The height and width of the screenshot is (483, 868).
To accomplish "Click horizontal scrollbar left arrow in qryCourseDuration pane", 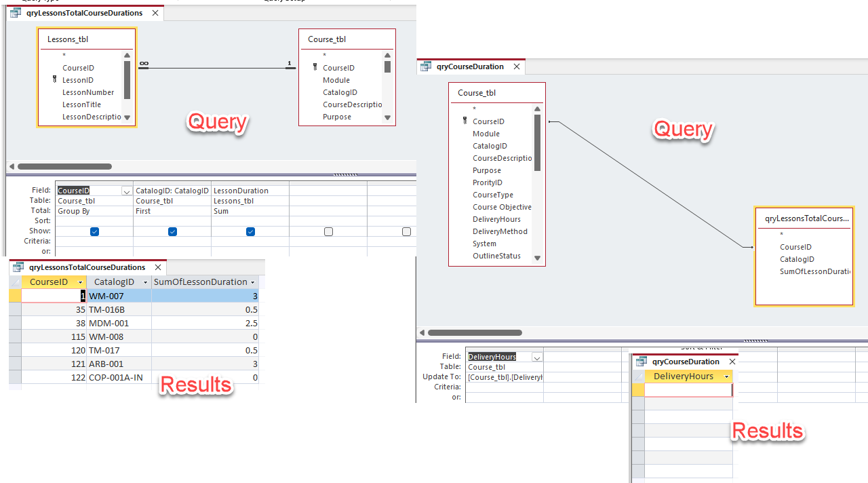I will (422, 332).
